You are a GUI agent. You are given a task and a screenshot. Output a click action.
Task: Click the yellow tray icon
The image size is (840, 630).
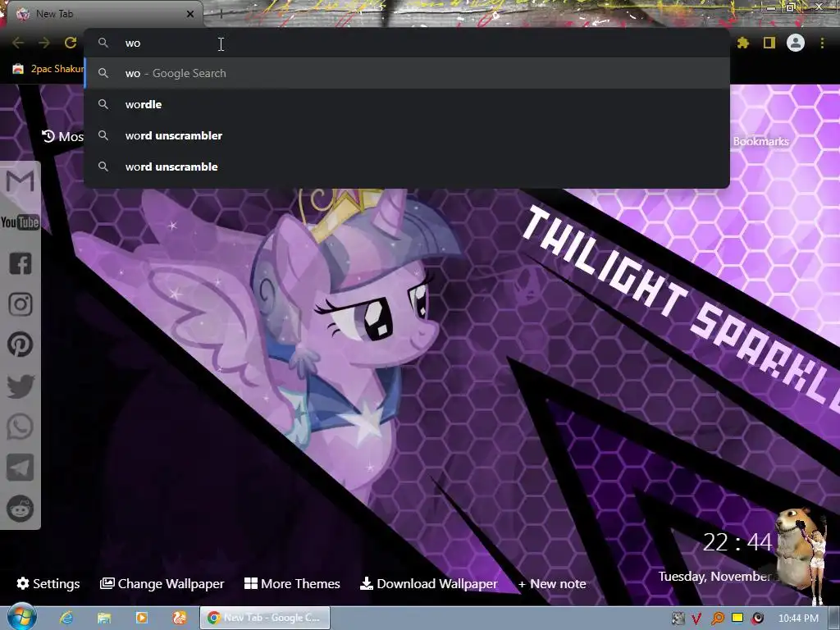point(737,618)
